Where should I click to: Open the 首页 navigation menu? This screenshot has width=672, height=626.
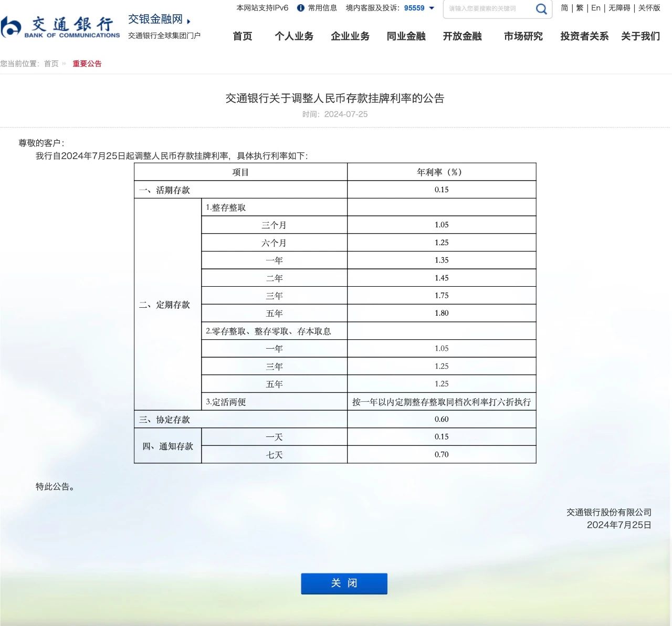click(x=243, y=36)
